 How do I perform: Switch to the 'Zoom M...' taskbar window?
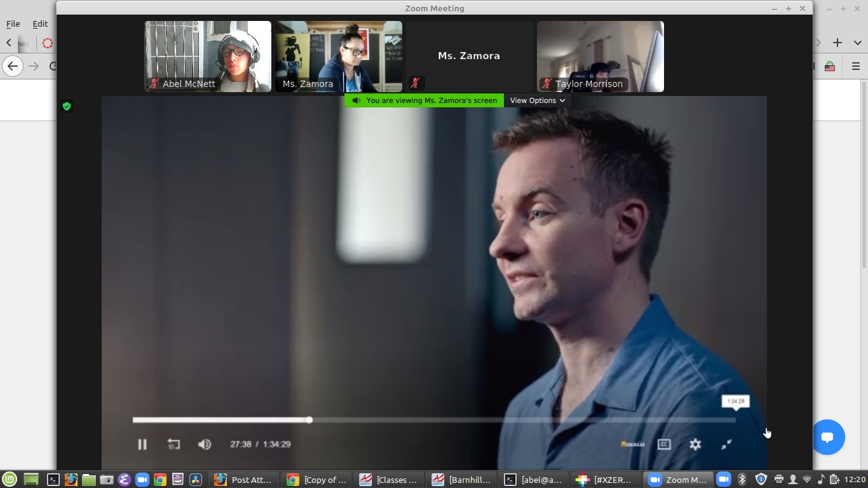click(x=679, y=480)
